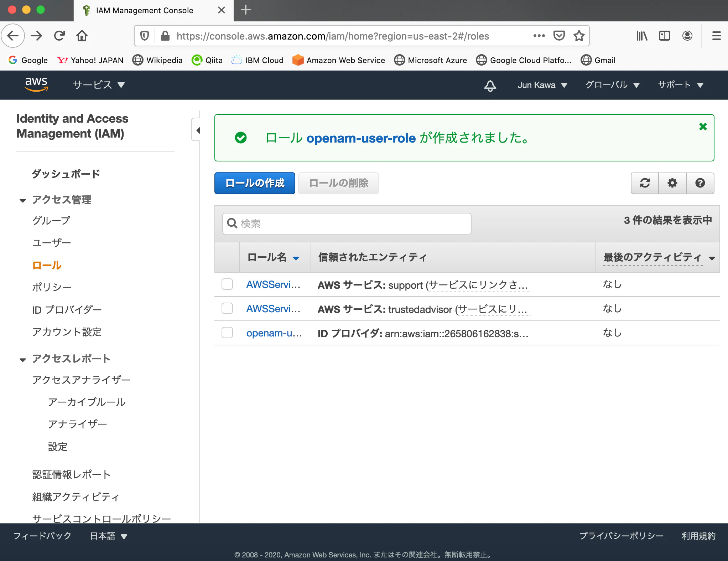The image size is (728, 561).
Task: Sort by ロール名 column header
Action: pyautogui.click(x=273, y=257)
